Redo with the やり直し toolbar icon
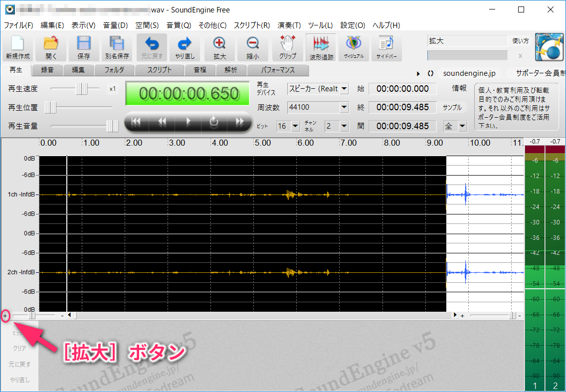Image resolution: width=566 pixels, height=392 pixels. click(185, 47)
